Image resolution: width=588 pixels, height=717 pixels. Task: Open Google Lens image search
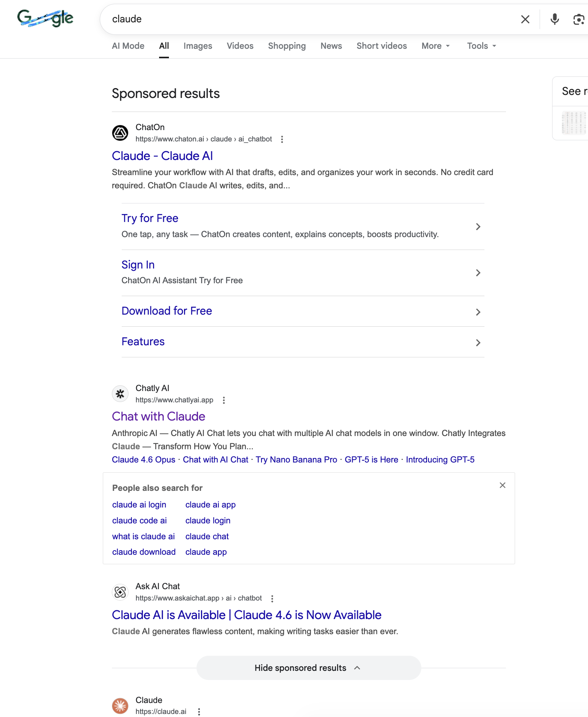tap(579, 19)
